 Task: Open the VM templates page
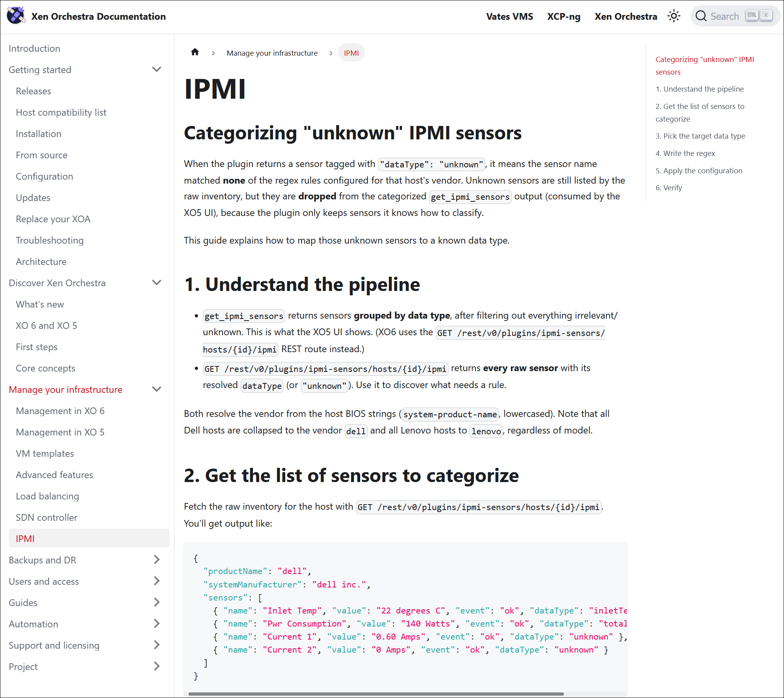click(x=45, y=454)
